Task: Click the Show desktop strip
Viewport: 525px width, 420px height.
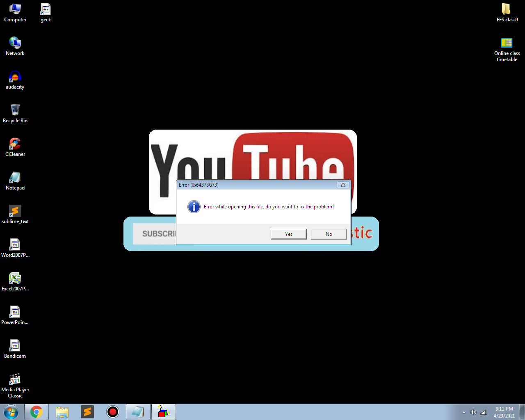Action: [x=522, y=412]
